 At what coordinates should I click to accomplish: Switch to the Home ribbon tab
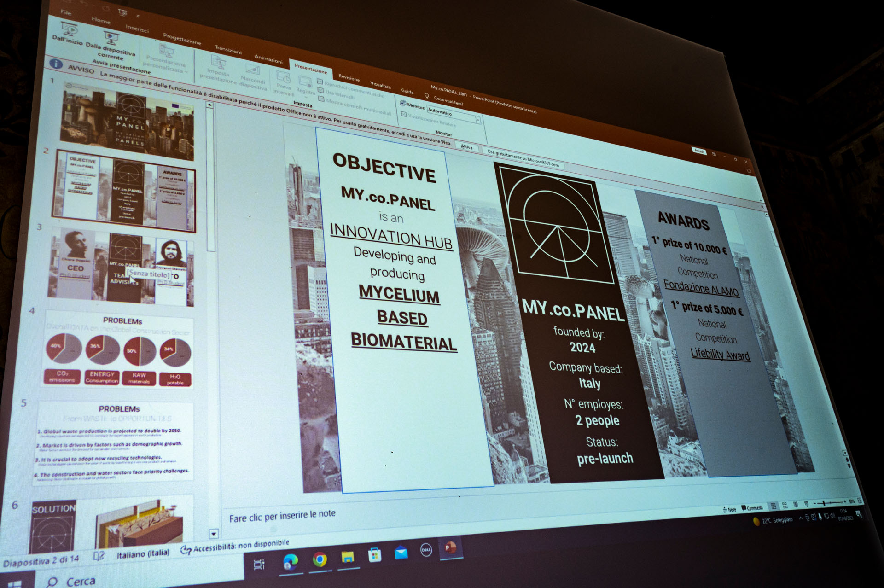101,20
